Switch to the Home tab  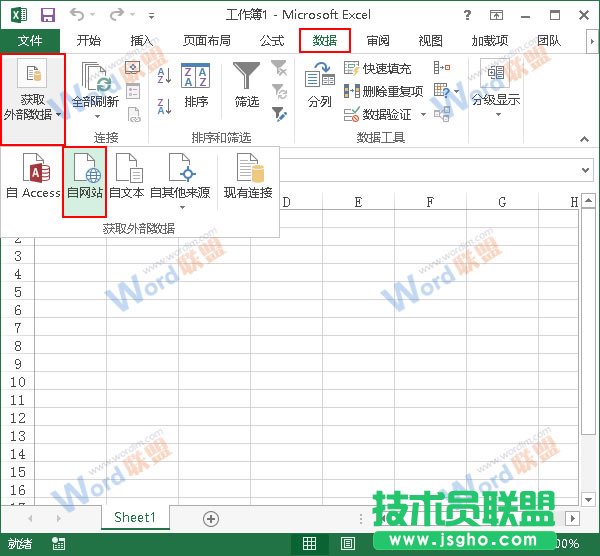tap(88, 40)
